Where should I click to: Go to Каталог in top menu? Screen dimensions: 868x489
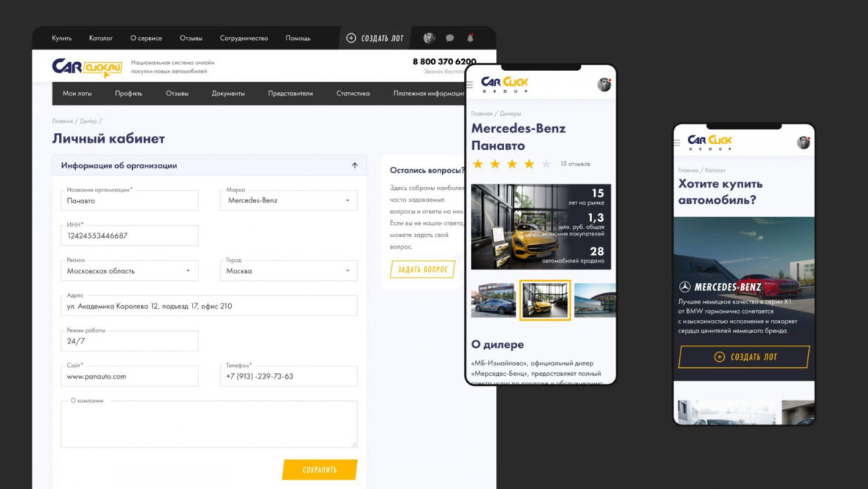(101, 38)
